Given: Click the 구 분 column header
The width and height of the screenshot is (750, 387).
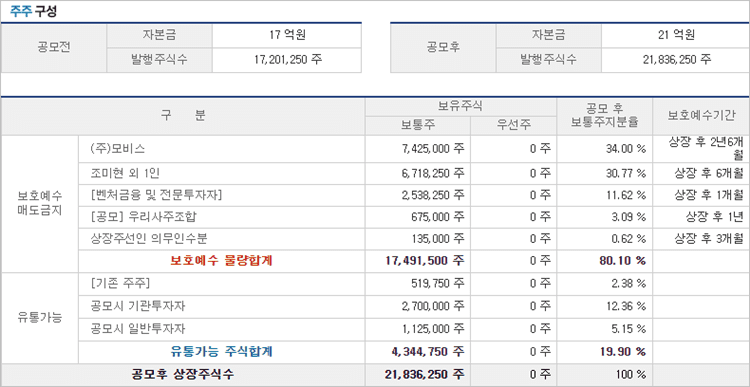Looking at the screenshot, I should tap(183, 116).
